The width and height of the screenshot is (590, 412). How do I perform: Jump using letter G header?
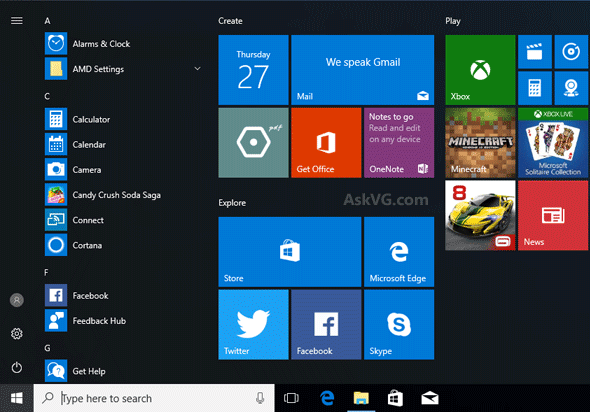[x=47, y=348]
